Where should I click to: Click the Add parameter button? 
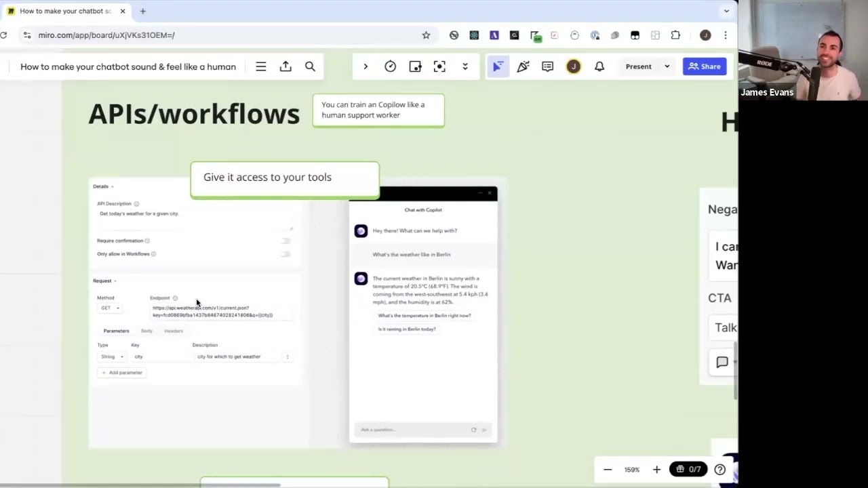[x=121, y=373]
